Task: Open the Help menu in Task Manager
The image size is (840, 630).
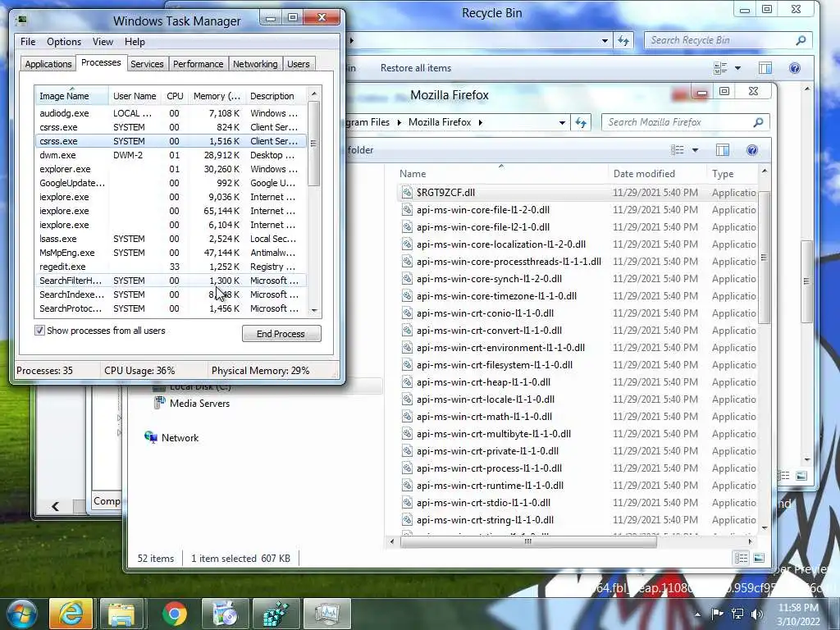Action: [135, 42]
